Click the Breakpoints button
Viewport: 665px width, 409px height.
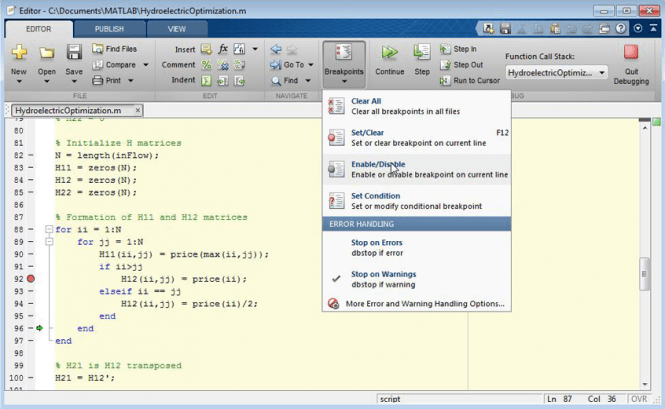pyautogui.click(x=344, y=63)
